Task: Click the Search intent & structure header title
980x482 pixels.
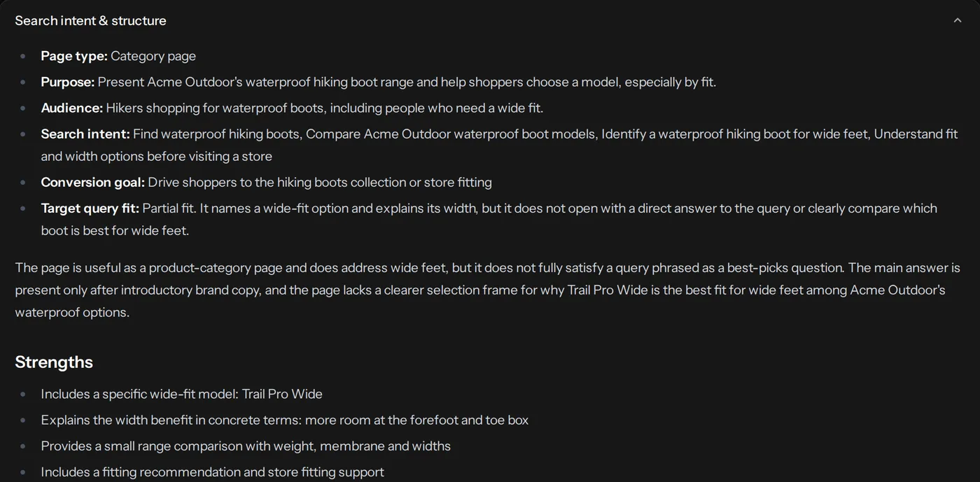Action: 90,20
